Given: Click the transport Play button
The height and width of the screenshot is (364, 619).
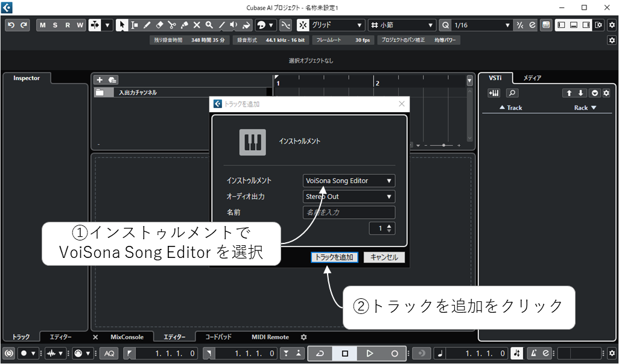Looking at the screenshot, I should (x=369, y=353).
